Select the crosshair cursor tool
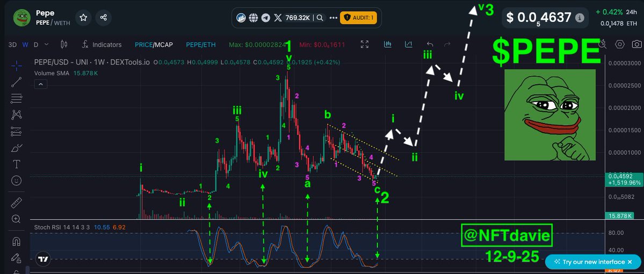 tap(17, 66)
